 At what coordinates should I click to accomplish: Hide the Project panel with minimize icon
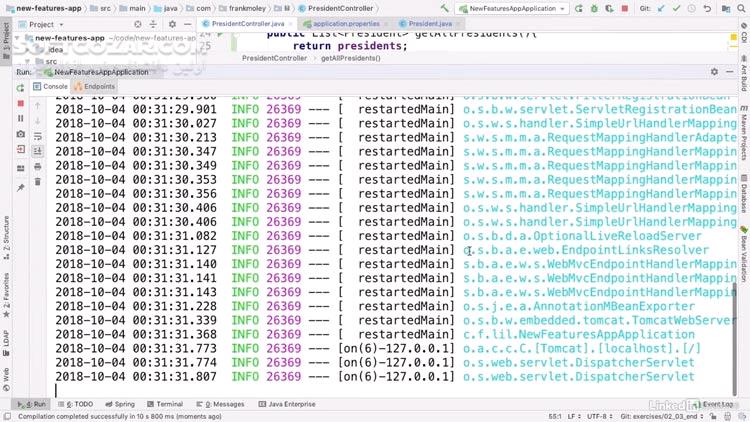[188, 24]
